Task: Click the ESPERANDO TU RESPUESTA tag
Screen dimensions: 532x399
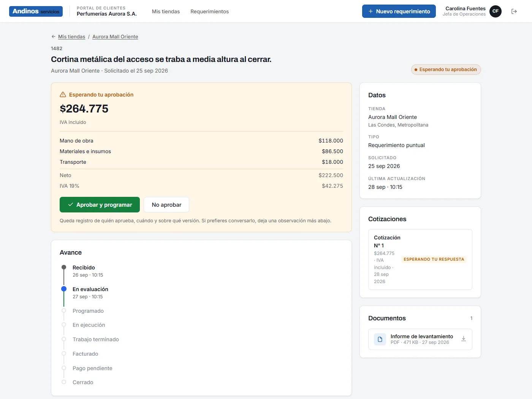Action: pyautogui.click(x=434, y=260)
